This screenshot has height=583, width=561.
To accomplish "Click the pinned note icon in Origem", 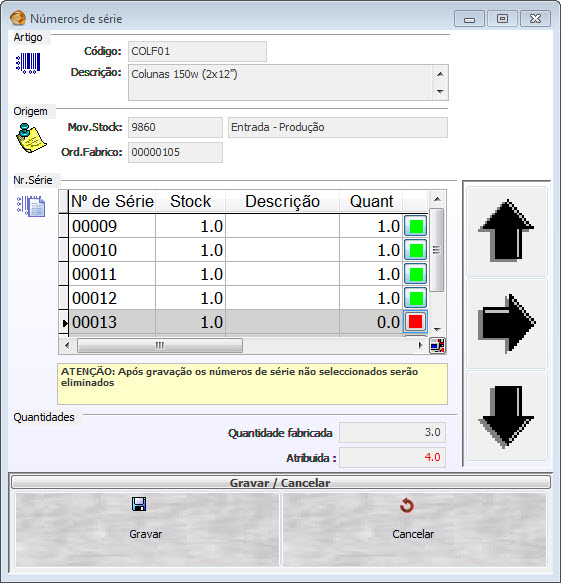I will [31, 138].
